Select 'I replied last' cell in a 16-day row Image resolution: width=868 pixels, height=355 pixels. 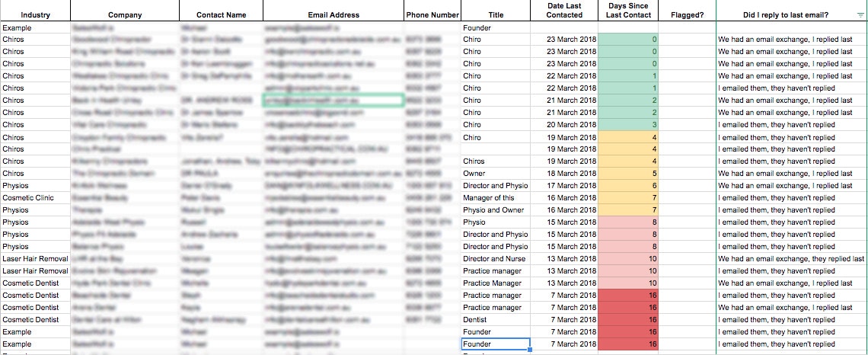(x=792, y=307)
